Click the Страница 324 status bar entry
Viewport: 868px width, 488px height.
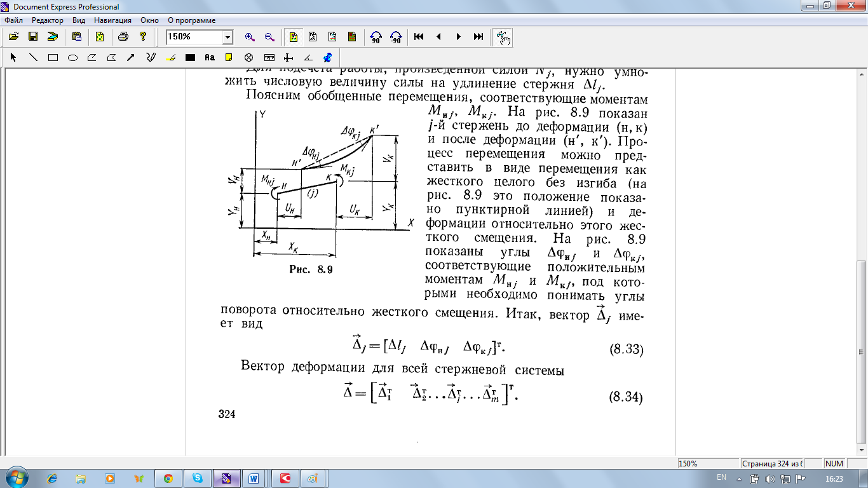[773, 464]
